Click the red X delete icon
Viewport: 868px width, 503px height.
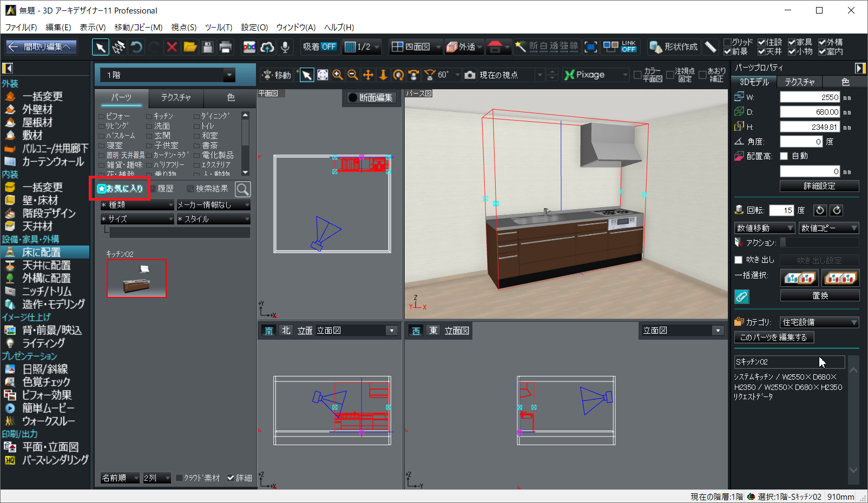tap(172, 47)
